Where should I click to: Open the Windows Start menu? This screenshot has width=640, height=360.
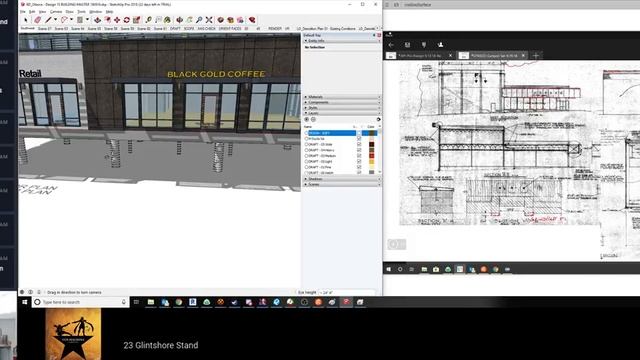pyautogui.click(x=25, y=302)
